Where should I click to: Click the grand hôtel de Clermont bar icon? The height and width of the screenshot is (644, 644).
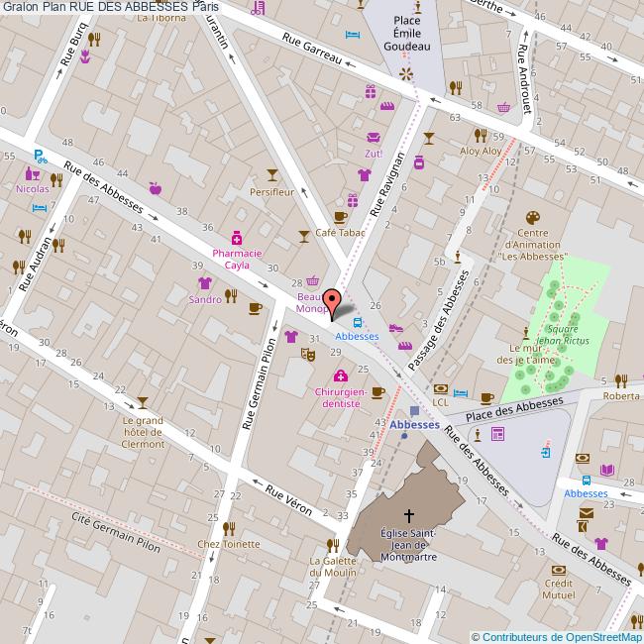(143, 402)
